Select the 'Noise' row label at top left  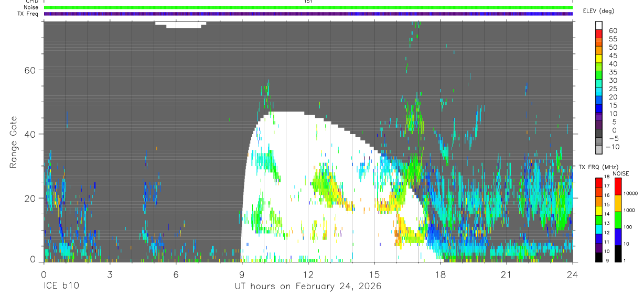pyautogui.click(x=31, y=7)
